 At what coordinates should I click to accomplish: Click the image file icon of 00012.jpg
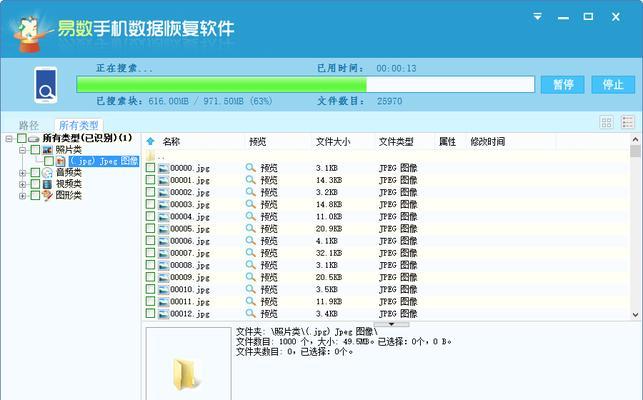[164, 314]
